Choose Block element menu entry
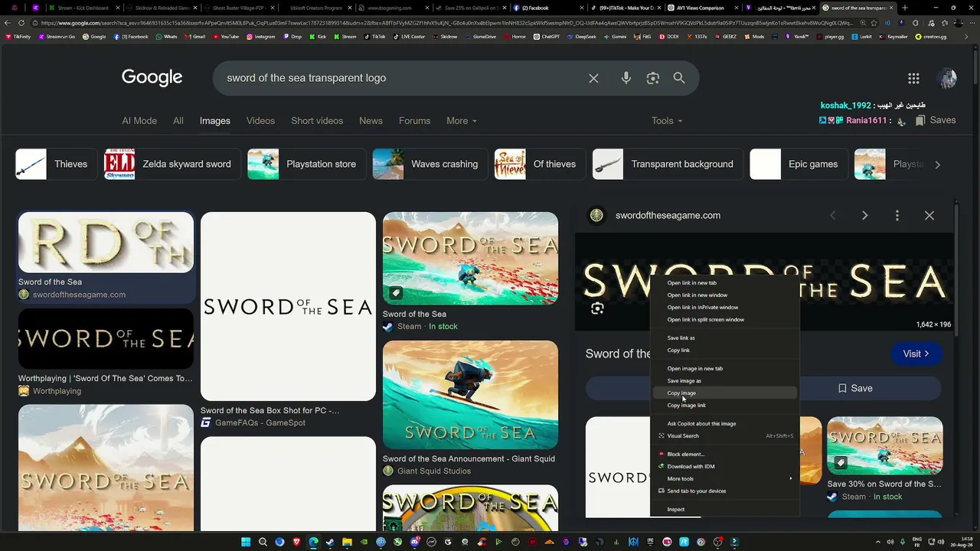 point(724,454)
